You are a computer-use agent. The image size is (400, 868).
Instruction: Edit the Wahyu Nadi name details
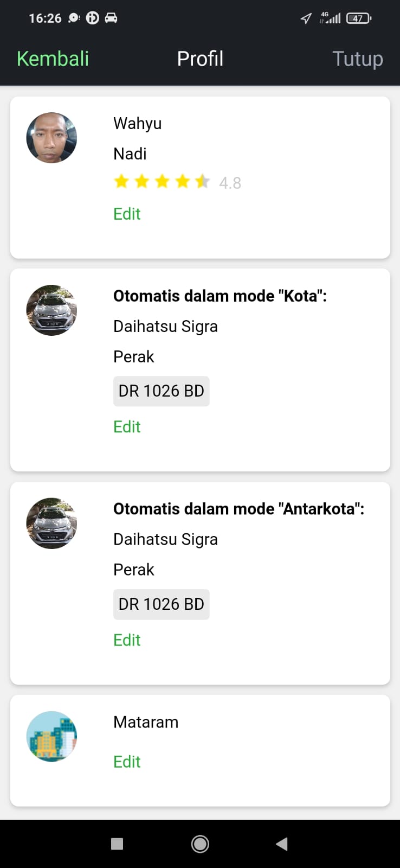click(x=127, y=214)
